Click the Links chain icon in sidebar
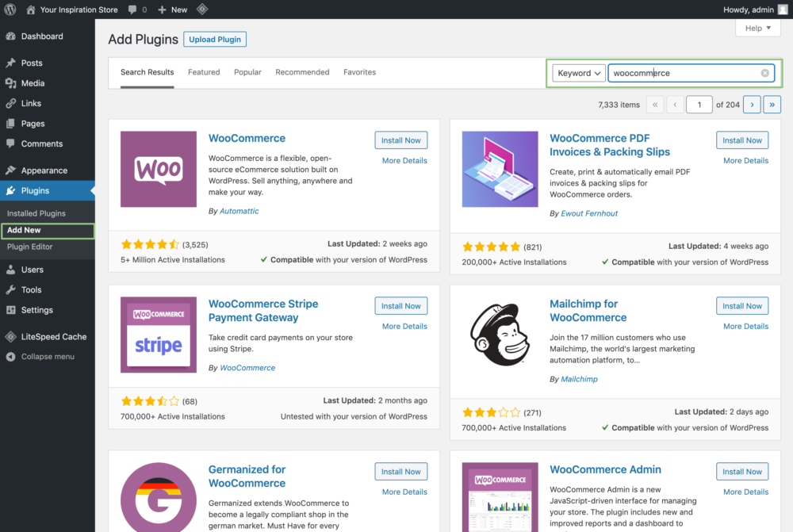 10,104
